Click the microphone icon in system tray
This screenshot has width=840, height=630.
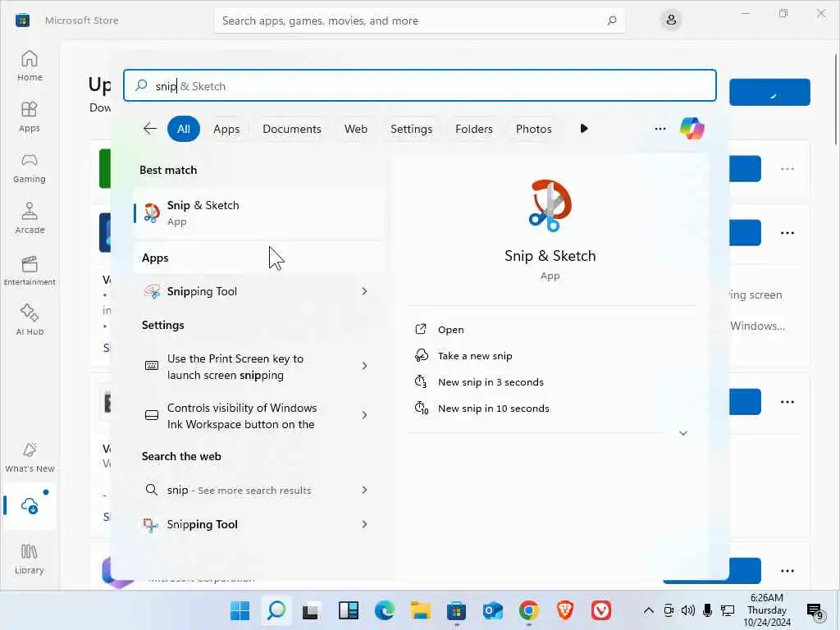point(707,610)
